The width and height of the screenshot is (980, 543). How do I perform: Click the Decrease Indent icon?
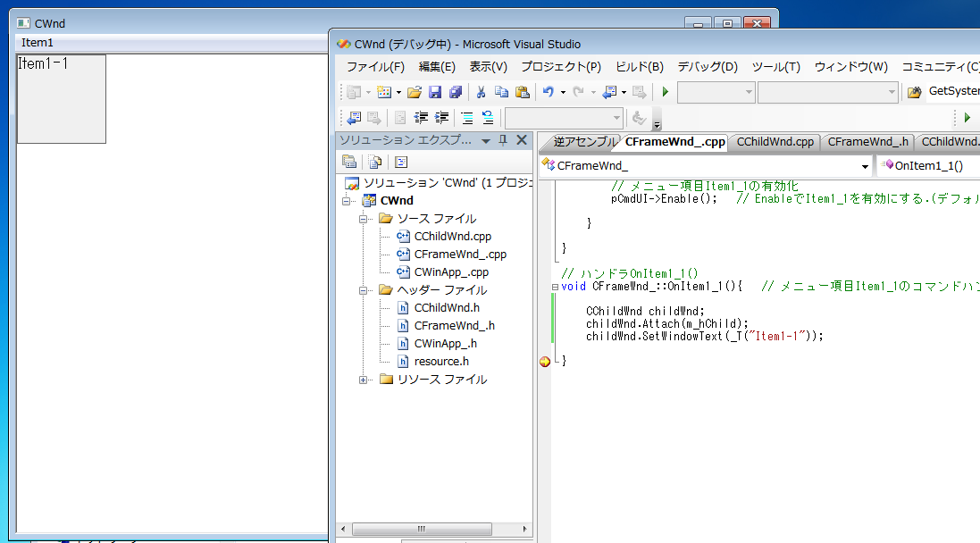pos(421,118)
